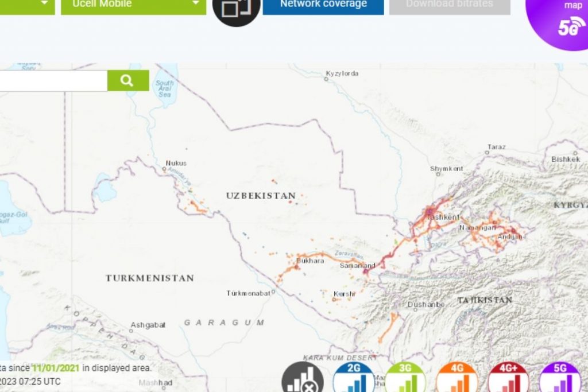588x392 pixels.
Task: Click the Bukhara city marker on map
Action: (297, 267)
